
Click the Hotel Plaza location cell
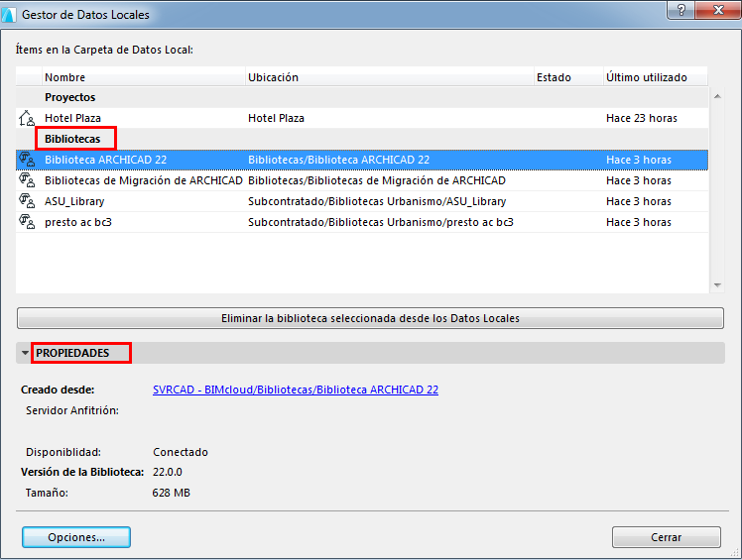[x=276, y=118]
